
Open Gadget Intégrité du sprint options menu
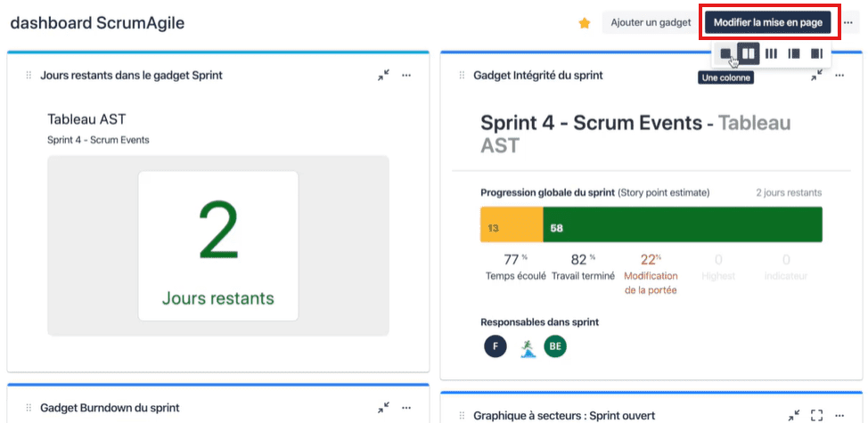pyautogui.click(x=839, y=75)
